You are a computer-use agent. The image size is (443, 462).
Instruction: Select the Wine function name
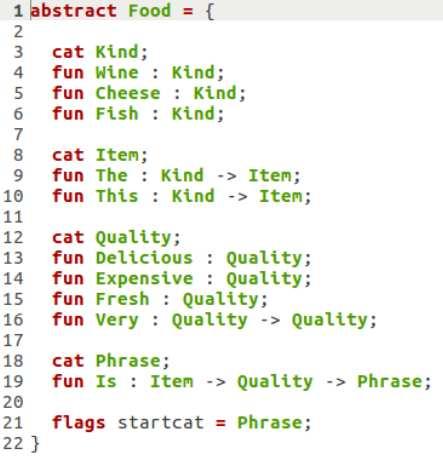pyautogui.click(x=117, y=73)
